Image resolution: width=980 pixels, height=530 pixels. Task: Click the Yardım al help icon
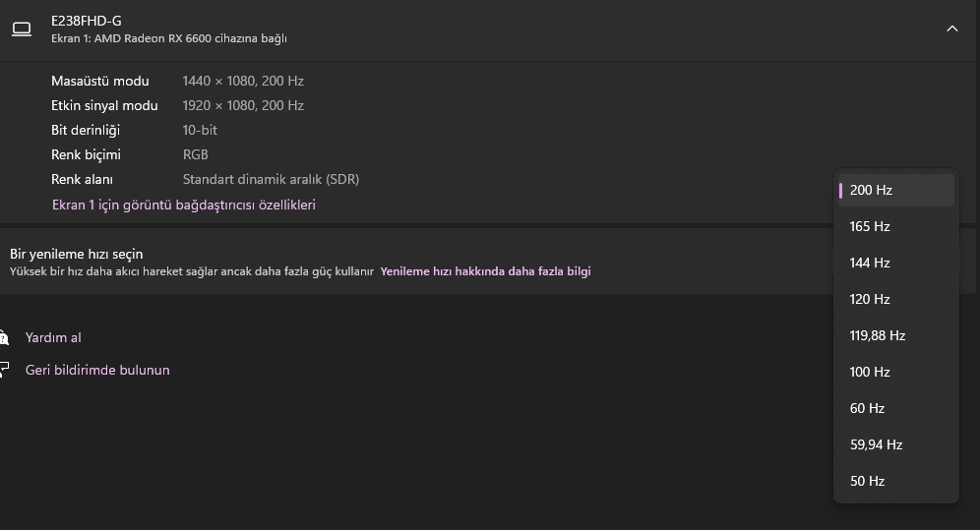click(4, 338)
